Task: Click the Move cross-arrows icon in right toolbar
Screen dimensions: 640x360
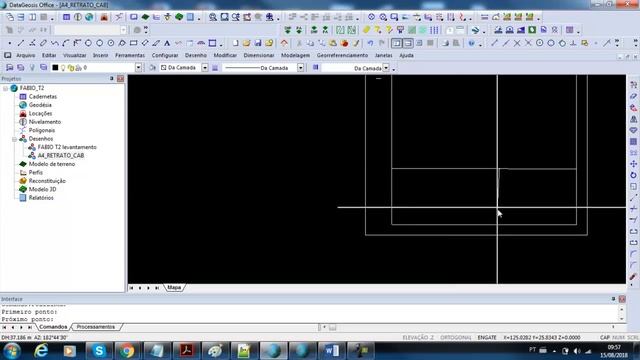Action: click(633, 164)
